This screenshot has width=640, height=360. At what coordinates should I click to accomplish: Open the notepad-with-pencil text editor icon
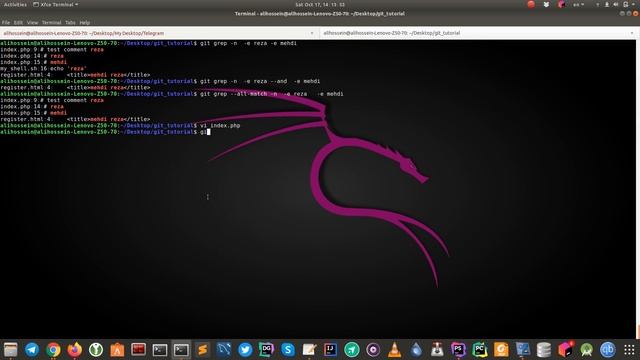point(309,350)
